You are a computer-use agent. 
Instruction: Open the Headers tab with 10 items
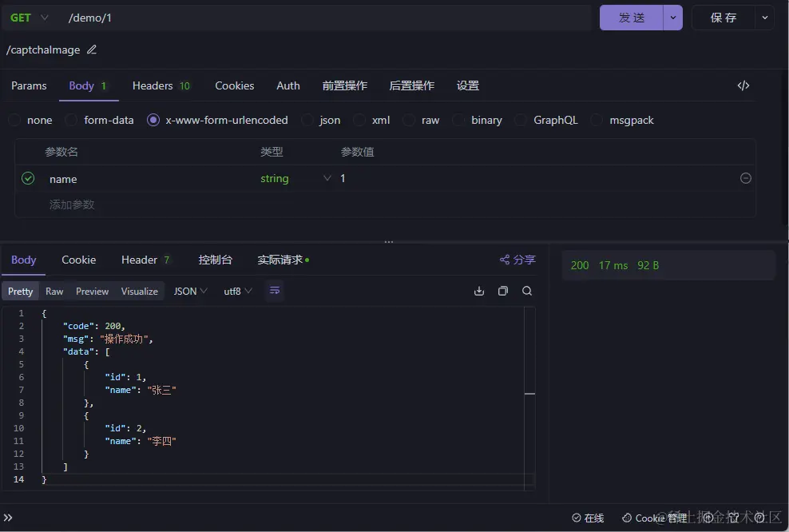(161, 85)
